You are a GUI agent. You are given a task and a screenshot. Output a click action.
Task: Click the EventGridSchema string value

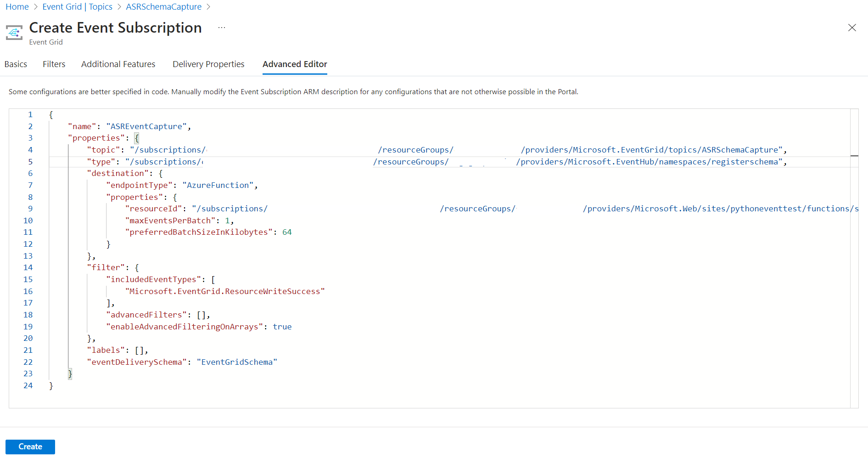tap(237, 362)
